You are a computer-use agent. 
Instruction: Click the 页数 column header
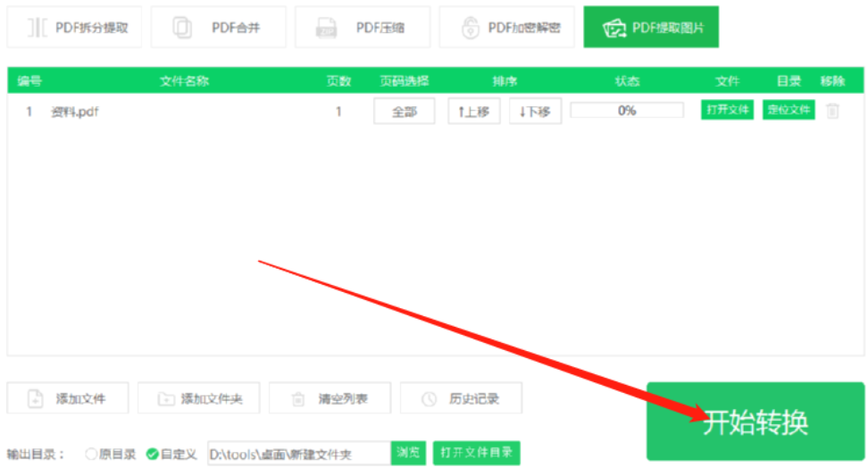(x=338, y=81)
